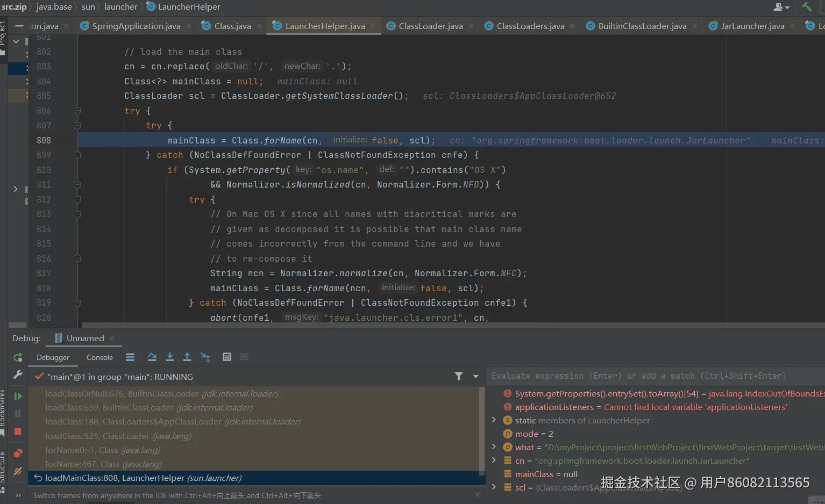Fold the catch block at line 809
The image size is (825, 504).
click(77, 155)
